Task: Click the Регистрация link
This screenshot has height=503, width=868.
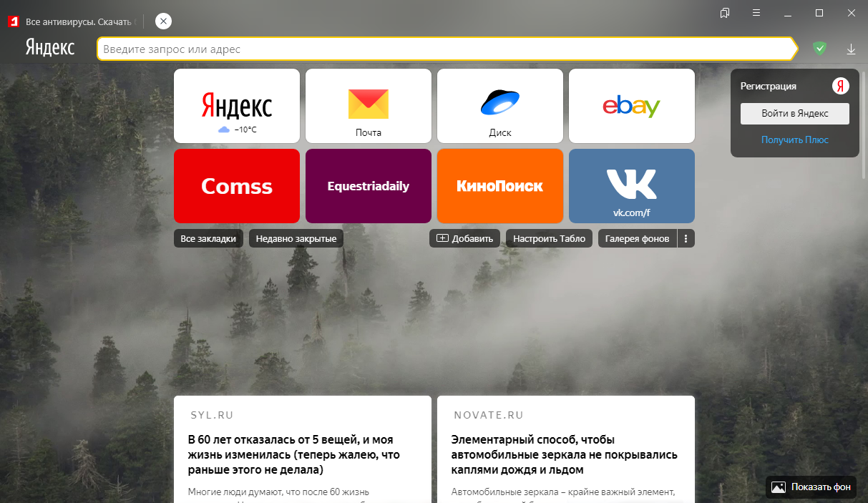Action: pos(769,86)
